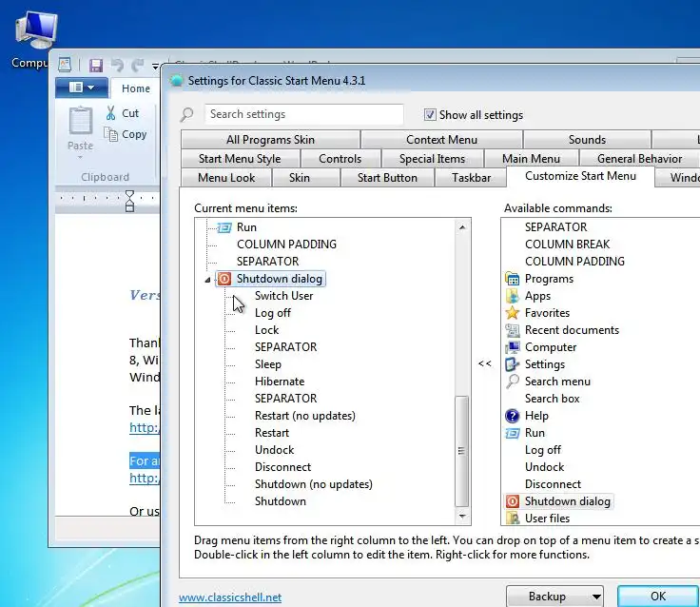Image resolution: width=700 pixels, height=607 pixels.
Task: Click Shutdown dialog icon in available commands
Action: (512, 501)
